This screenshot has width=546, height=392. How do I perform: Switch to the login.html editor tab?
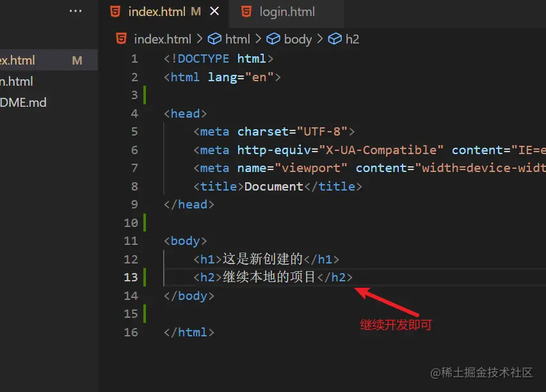[286, 13]
